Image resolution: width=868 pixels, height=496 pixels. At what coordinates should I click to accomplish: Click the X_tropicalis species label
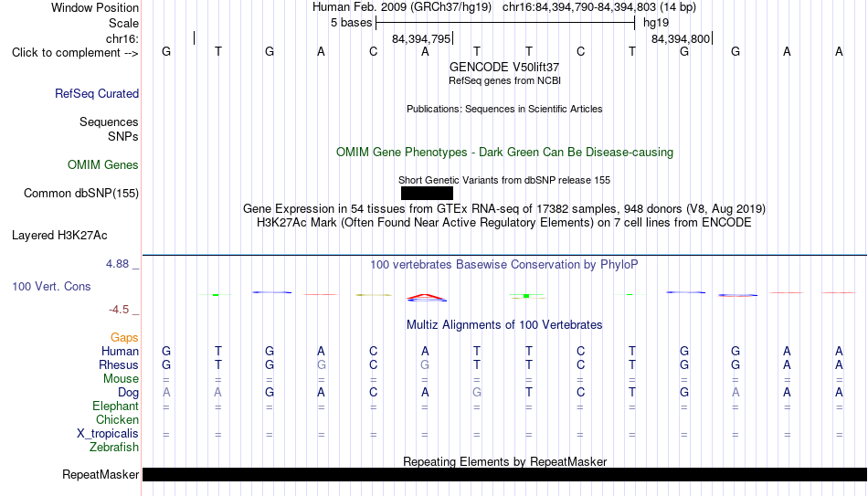click(108, 434)
